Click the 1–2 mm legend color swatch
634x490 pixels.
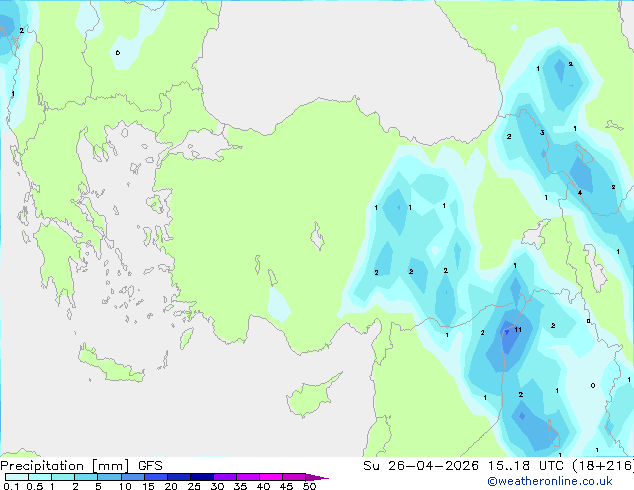click(63, 477)
